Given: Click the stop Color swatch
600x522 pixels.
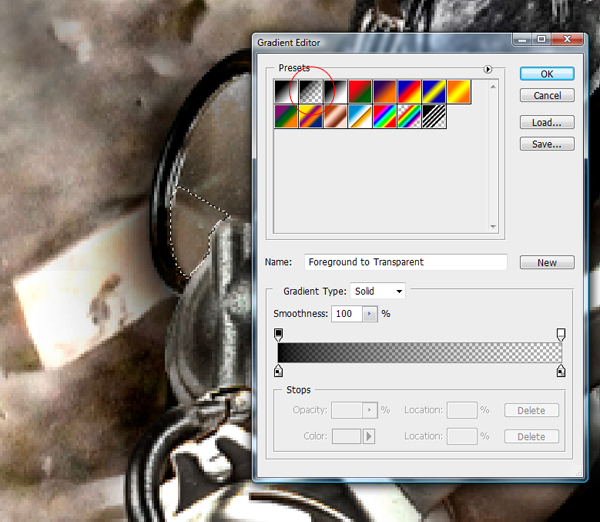Looking at the screenshot, I should coord(346,436).
